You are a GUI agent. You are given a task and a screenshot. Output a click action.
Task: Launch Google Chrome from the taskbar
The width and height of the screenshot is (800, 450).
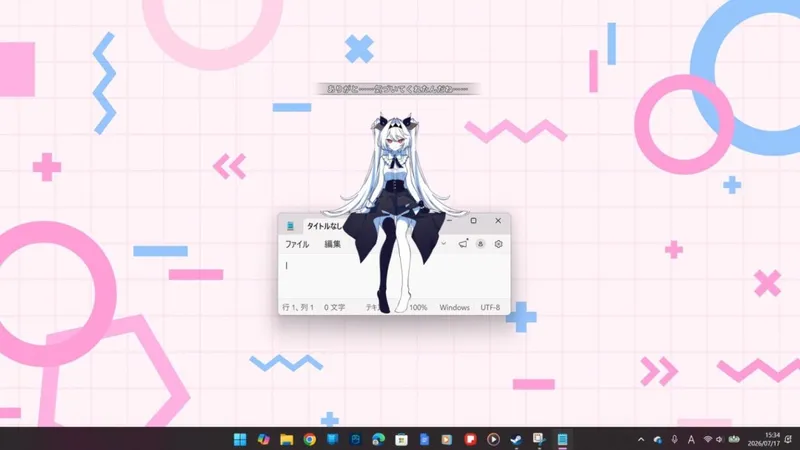coord(309,439)
